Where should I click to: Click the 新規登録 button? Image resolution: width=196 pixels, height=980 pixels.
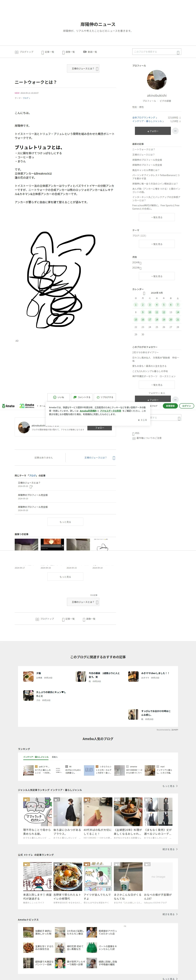pos(170,406)
